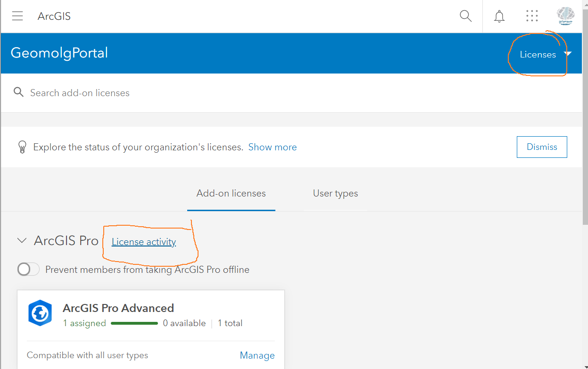The height and width of the screenshot is (369, 588).
Task: Toggle Prevent members from taking ArcGIS Pro offline
Action: pos(28,270)
